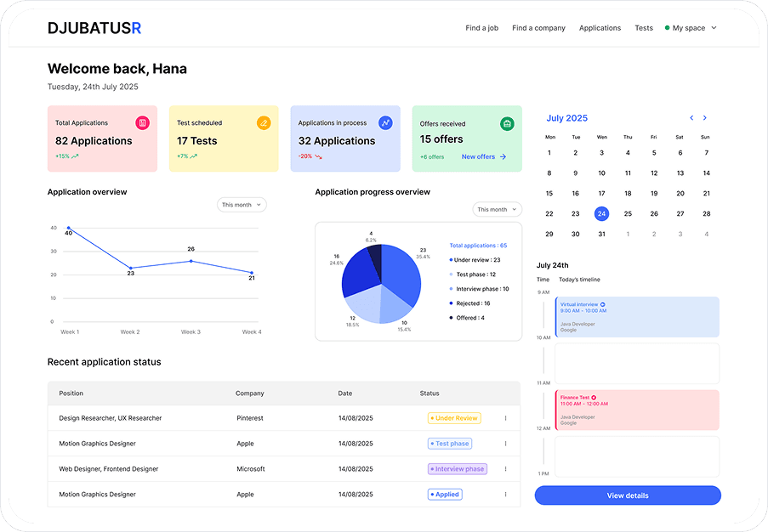
Task: Click the Offered legend dot
Action: click(x=451, y=318)
